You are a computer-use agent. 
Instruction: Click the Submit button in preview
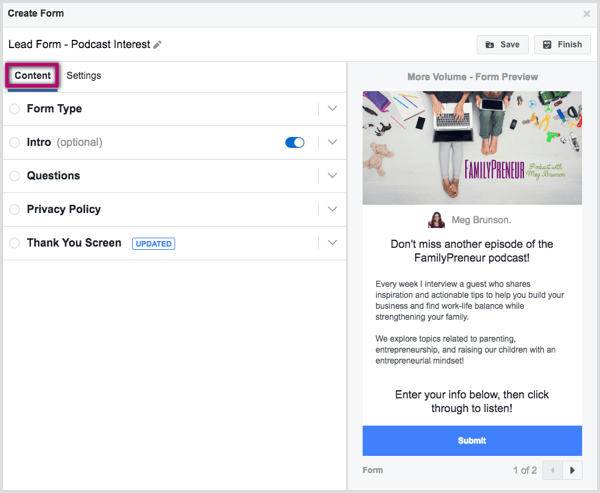tap(472, 441)
